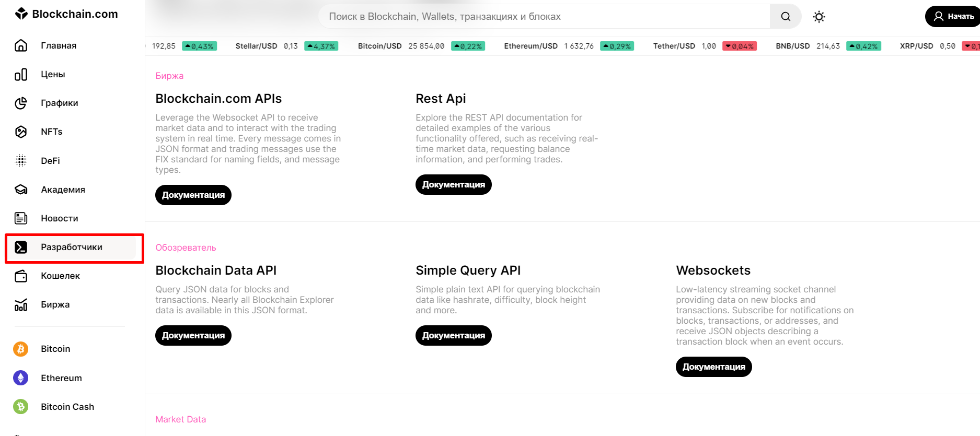Click the Rest Api heading

pos(441,99)
